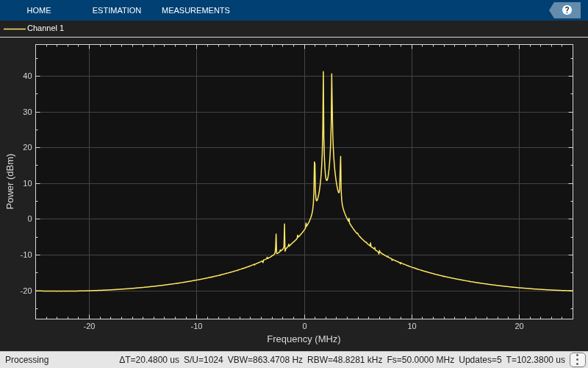
Task: Select the MEASUREMENTS tab
Action: 196,10
